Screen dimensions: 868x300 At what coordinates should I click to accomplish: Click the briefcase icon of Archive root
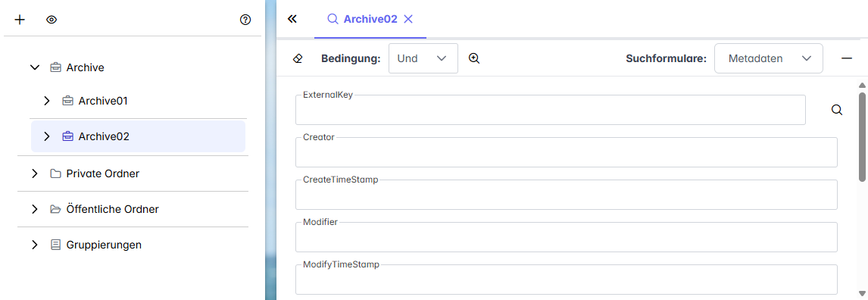55,67
